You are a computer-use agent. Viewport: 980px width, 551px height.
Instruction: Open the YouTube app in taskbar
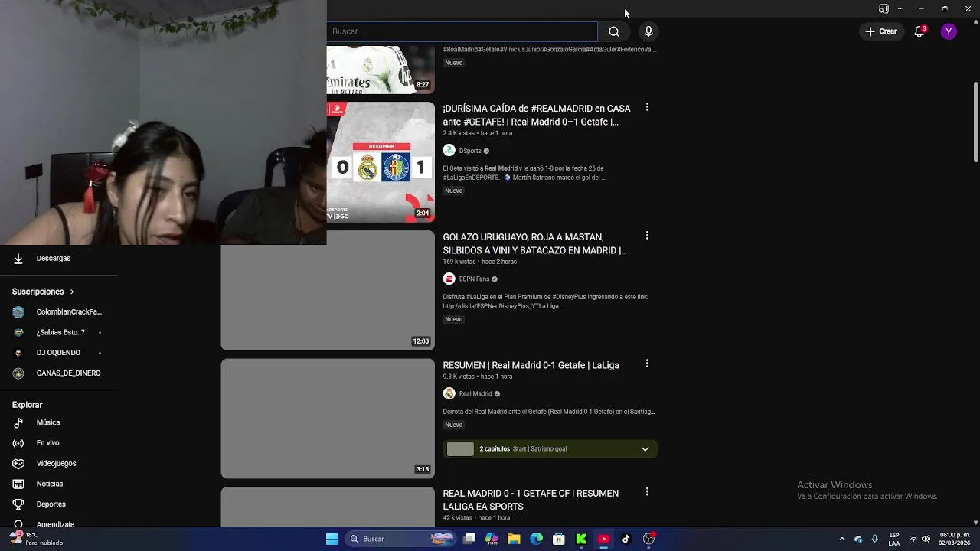coord(603,539)
